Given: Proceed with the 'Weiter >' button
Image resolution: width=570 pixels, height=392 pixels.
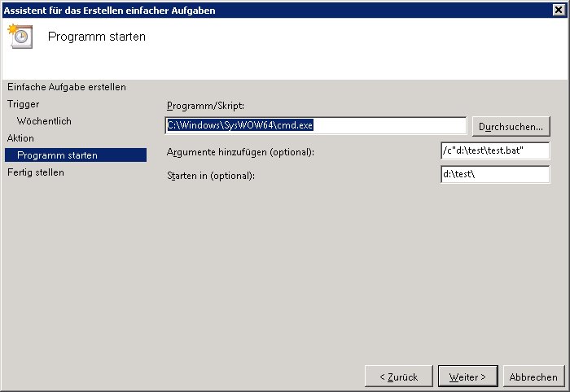Looking at the screenshot, I should click(x=467, y=377).
